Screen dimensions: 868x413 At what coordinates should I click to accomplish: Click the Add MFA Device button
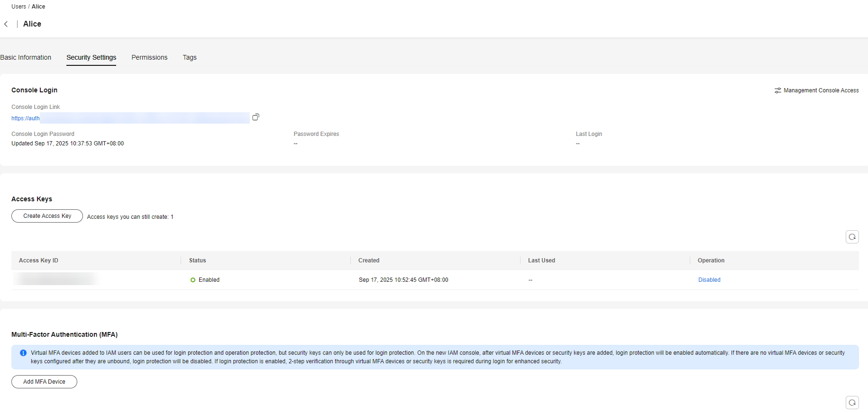(x=44, y=382)
